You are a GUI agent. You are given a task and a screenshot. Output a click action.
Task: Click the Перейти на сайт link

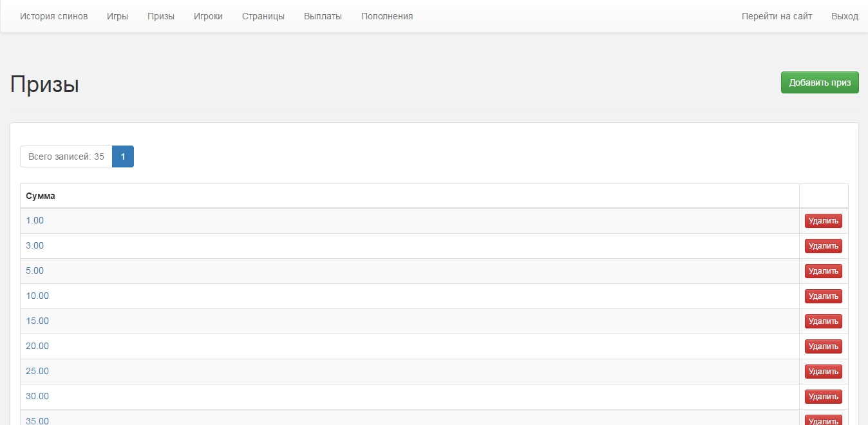[777, 16]
